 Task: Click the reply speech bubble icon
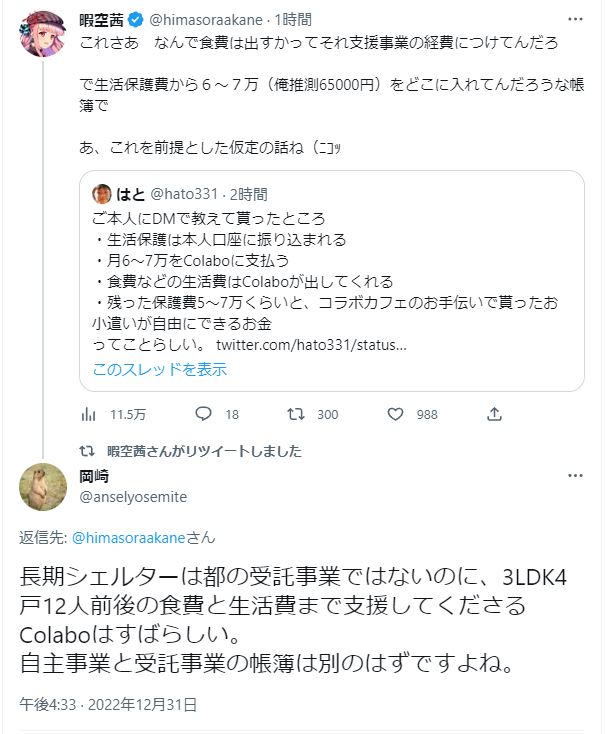click(x=204, y=414)
